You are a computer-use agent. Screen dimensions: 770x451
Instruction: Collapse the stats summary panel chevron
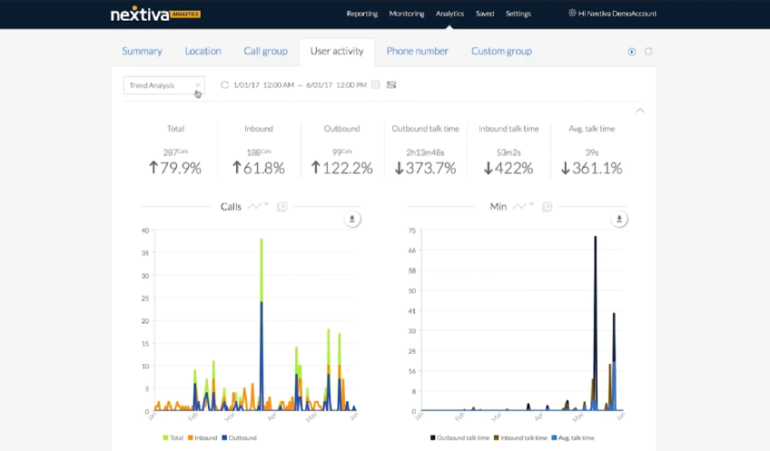point(640,111)
